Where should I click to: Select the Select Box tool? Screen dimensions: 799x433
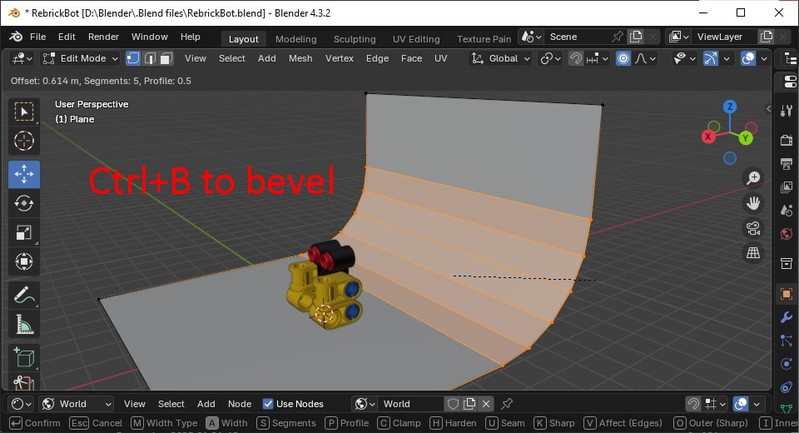pyautogui.click(x=24, y=111)
